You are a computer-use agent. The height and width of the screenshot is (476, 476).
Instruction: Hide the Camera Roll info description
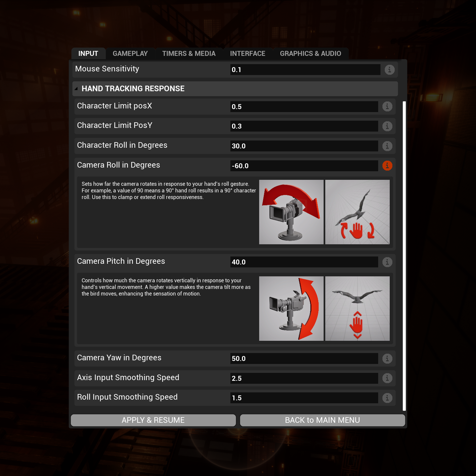(387, 166)
